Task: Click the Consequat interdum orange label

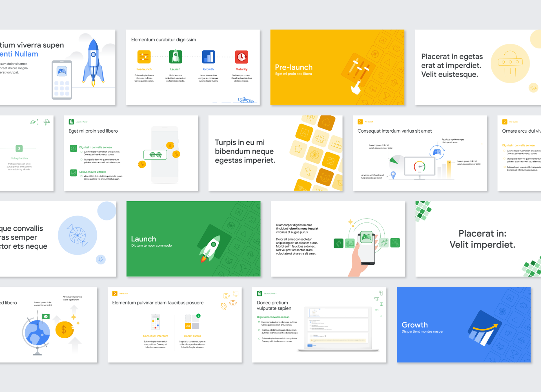Action: click(x=156, y=336)
